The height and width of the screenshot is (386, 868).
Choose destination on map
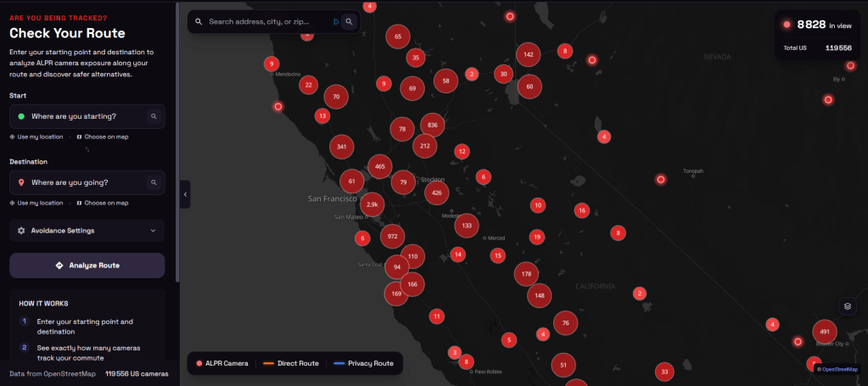pyautogui.click(x=103, y=203)
